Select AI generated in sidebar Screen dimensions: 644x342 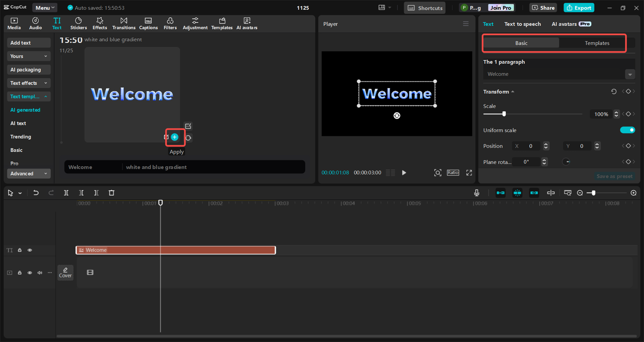click(x=25, y=110)
